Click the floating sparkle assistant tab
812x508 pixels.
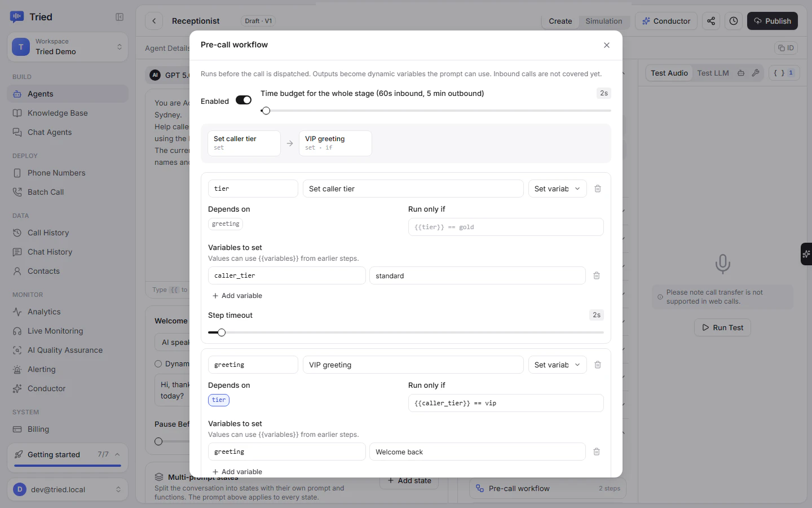tap(806, 254)
